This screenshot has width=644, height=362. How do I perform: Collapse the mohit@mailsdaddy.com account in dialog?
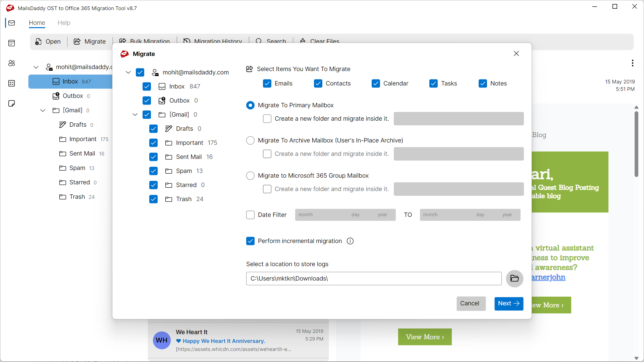128,72
